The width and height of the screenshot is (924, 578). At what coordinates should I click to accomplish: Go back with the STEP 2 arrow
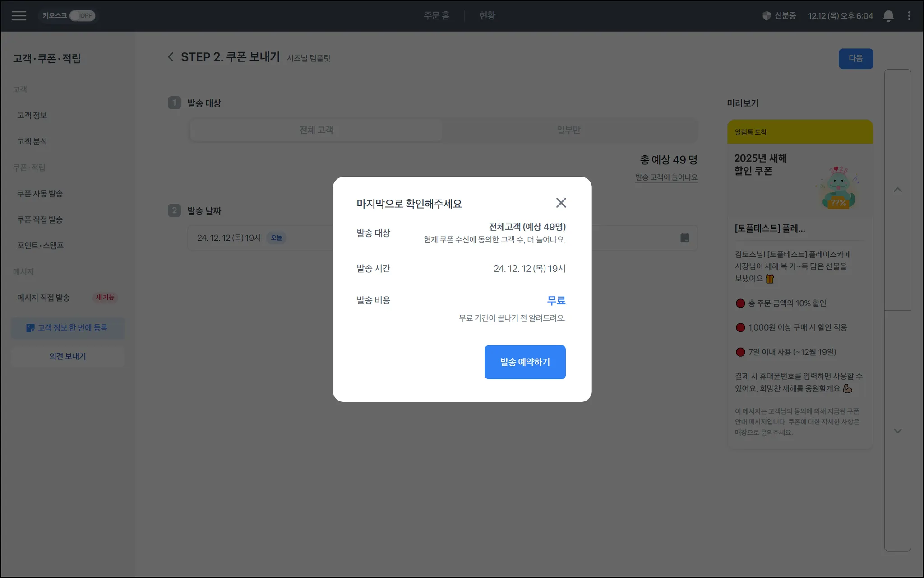point(171,57)
